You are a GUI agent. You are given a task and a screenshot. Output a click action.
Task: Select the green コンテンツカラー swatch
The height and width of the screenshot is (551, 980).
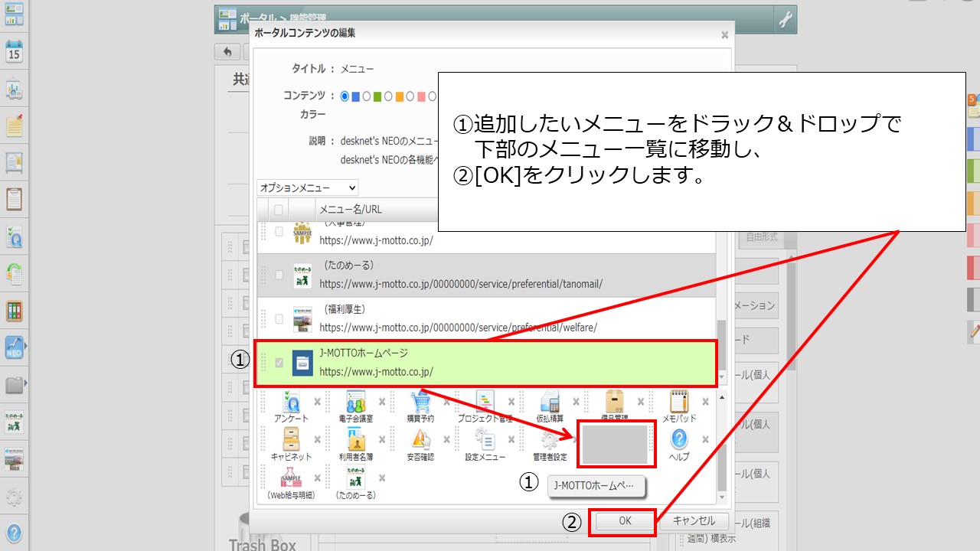click(373, 96)
